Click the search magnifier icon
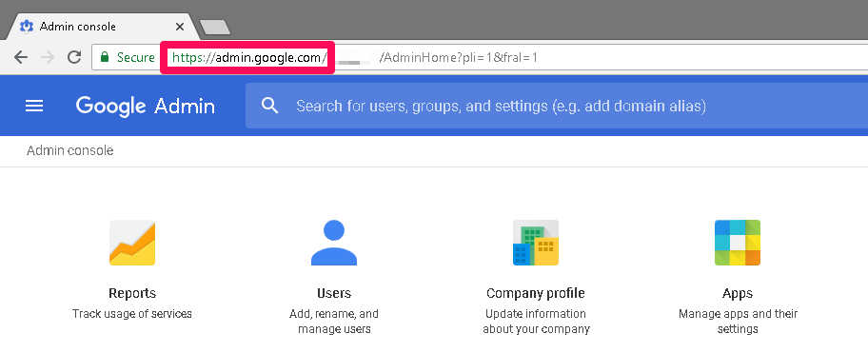 coord(269,105)
